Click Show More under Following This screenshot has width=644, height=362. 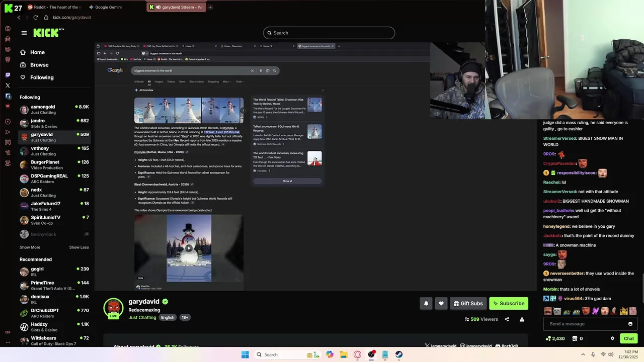tap(30, 247)
